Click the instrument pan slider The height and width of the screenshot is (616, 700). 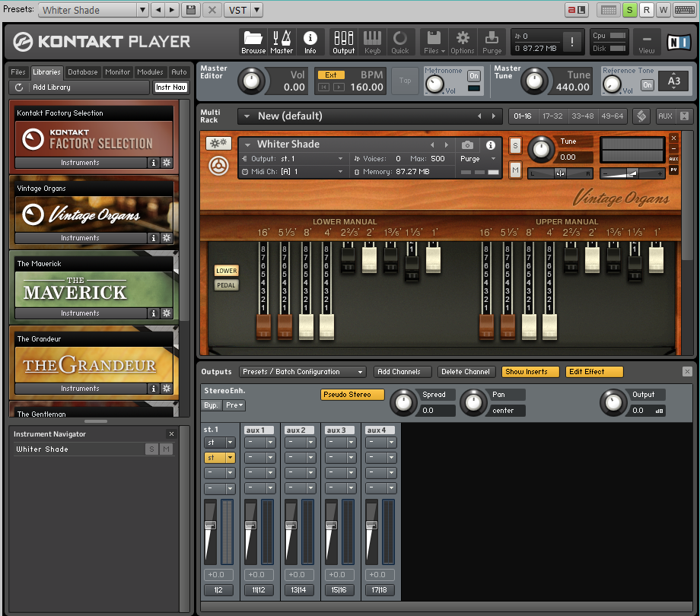[560, 173]
